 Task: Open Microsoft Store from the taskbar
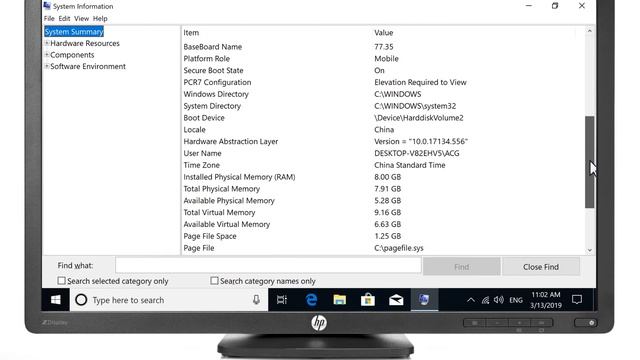point(368,300)
